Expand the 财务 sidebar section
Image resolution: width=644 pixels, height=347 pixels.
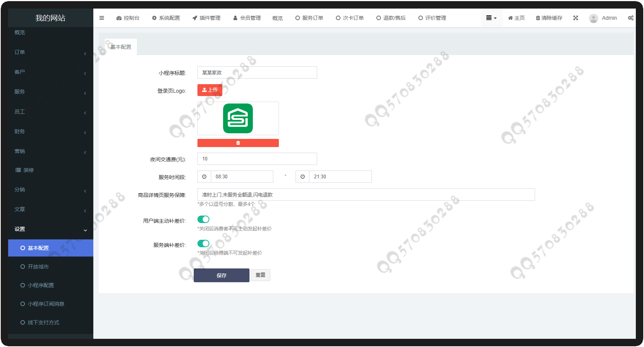50,132
